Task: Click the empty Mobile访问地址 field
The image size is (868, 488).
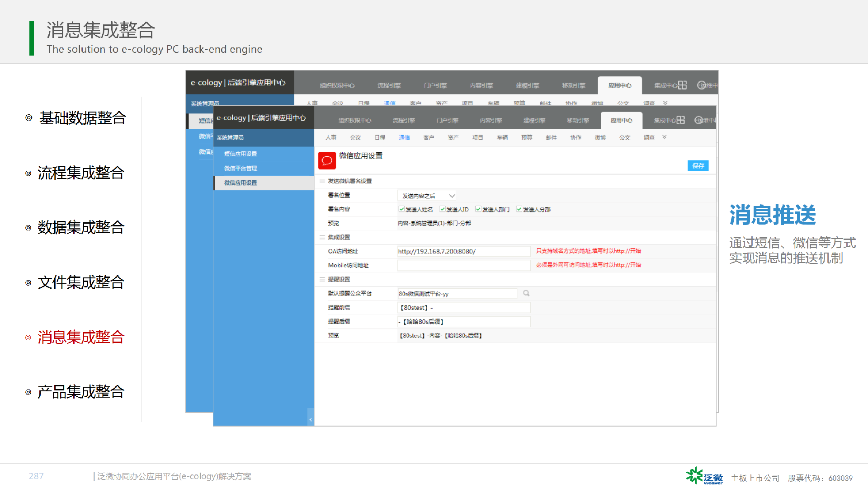Action: (x=464, y=265)
